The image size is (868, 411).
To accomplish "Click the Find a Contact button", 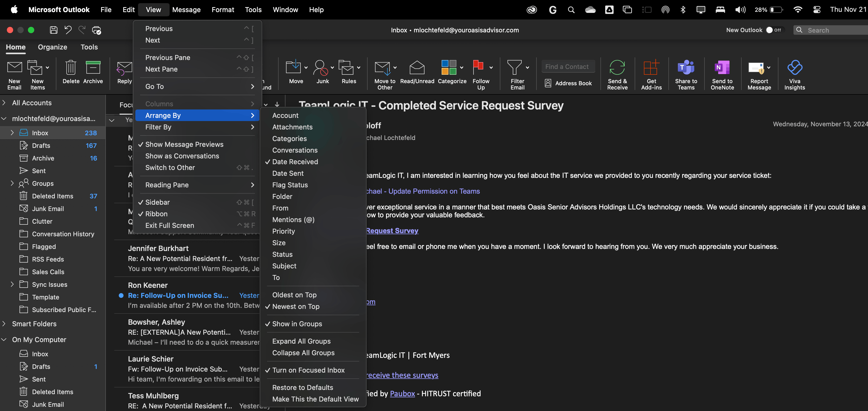I will [568, 66].
